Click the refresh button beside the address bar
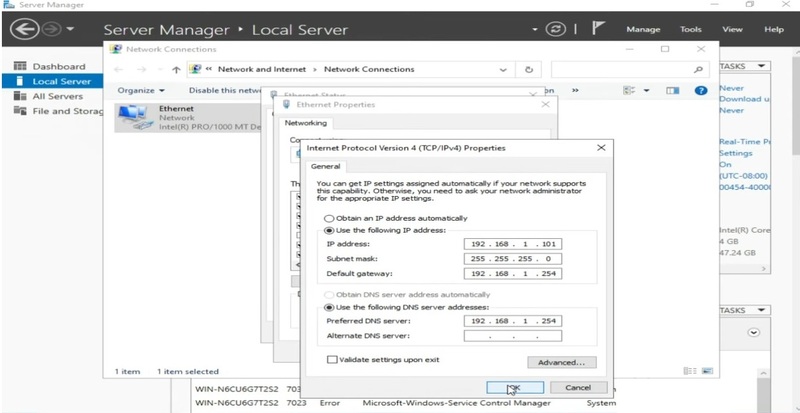Viewport: 800px width, 413px height. pos(529,69)
